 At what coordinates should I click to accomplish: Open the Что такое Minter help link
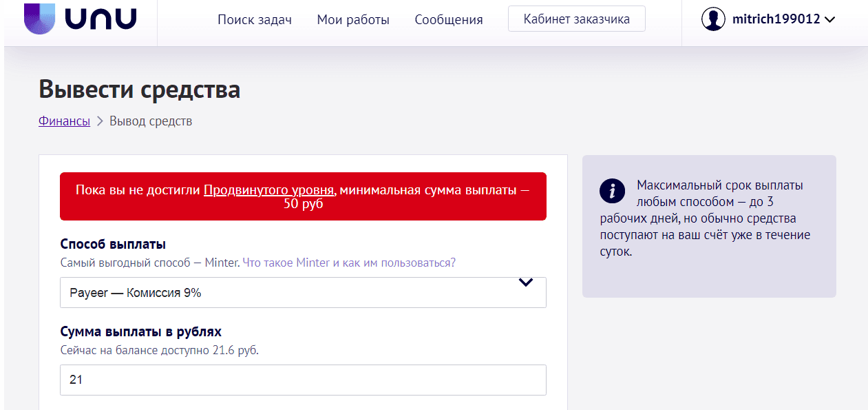(x=286, y=263)
